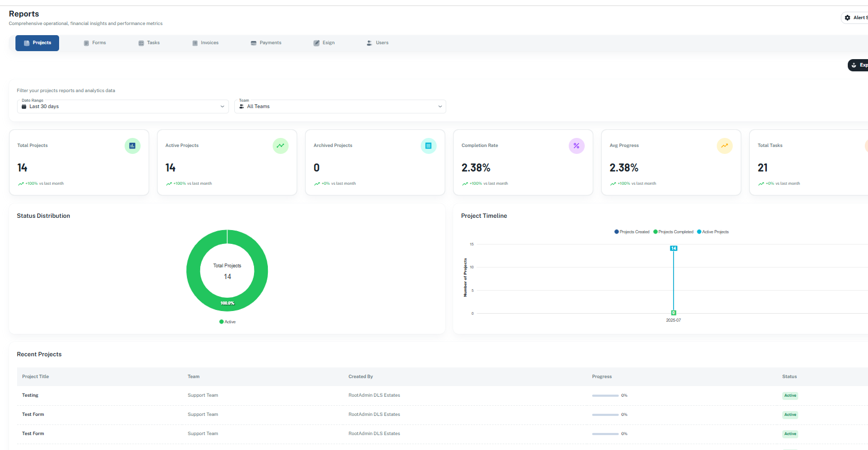
Task: Click the Progress column header
Action: [602, 377]
